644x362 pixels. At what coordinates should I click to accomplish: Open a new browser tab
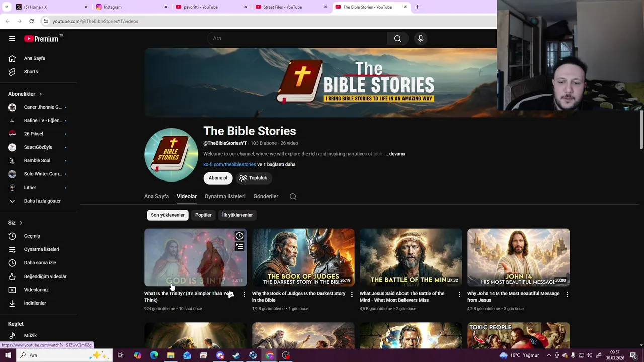pos(417,7)
